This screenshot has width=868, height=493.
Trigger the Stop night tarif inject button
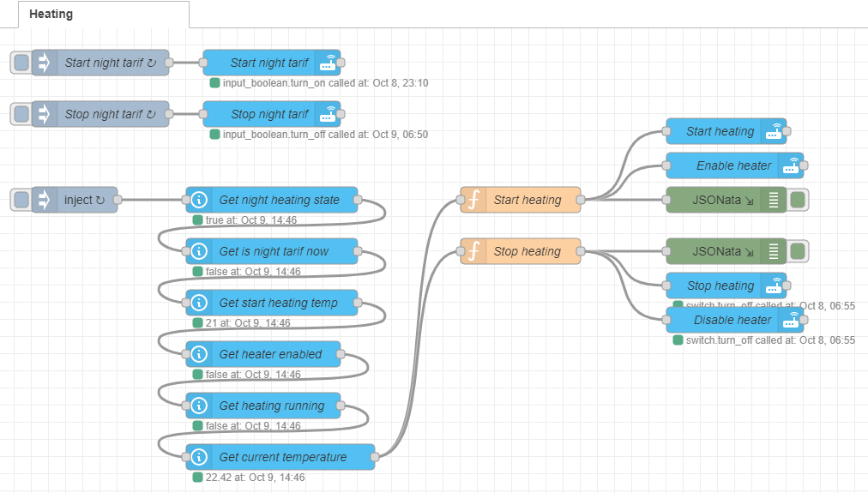(x=21, y=114)
